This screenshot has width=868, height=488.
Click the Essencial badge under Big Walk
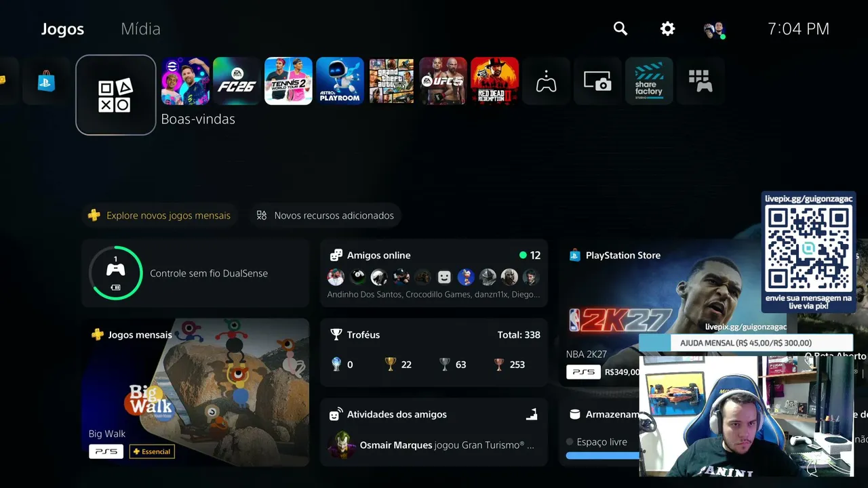click(152, 451)
